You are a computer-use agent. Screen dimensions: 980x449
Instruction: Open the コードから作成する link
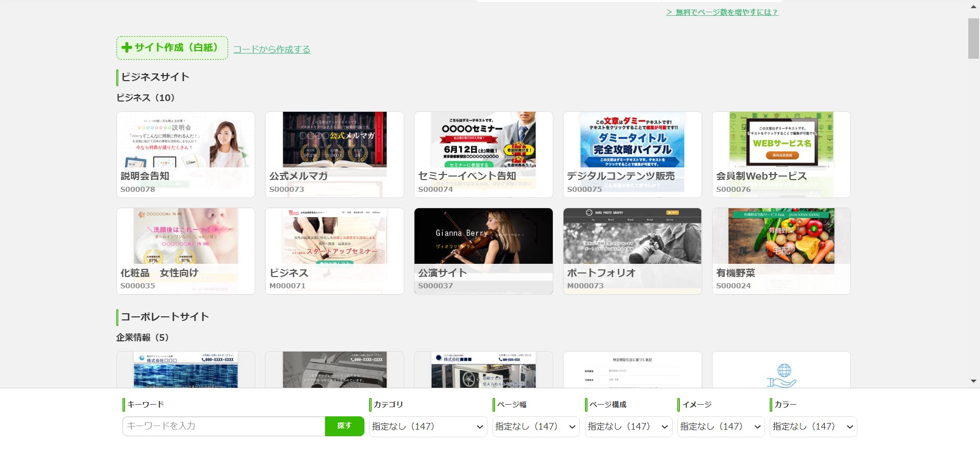point(272,49)
